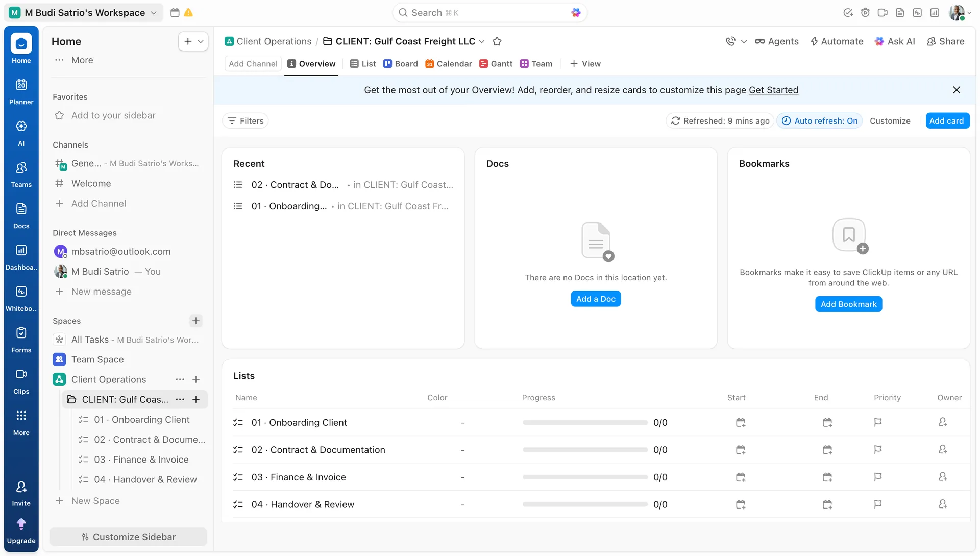980x556 pixels.
Task: Open the workspace switcher dropdown
Action: (154, 12)
